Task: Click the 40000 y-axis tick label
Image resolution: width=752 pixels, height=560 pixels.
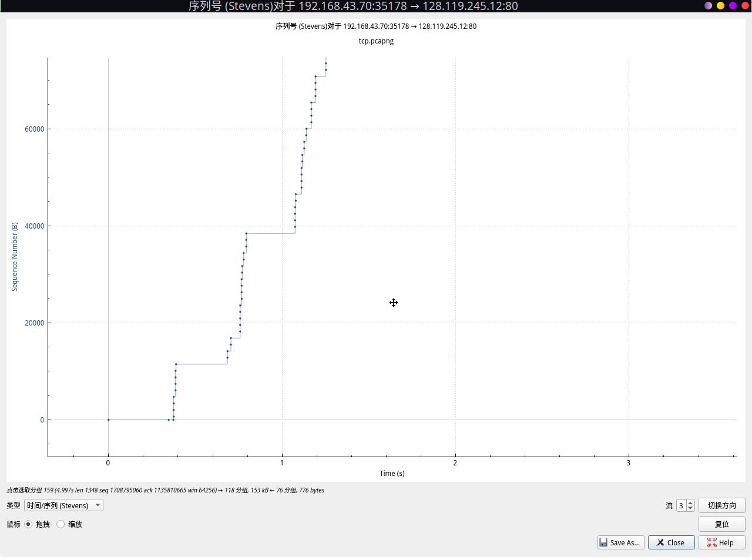Action: (34, 226)
